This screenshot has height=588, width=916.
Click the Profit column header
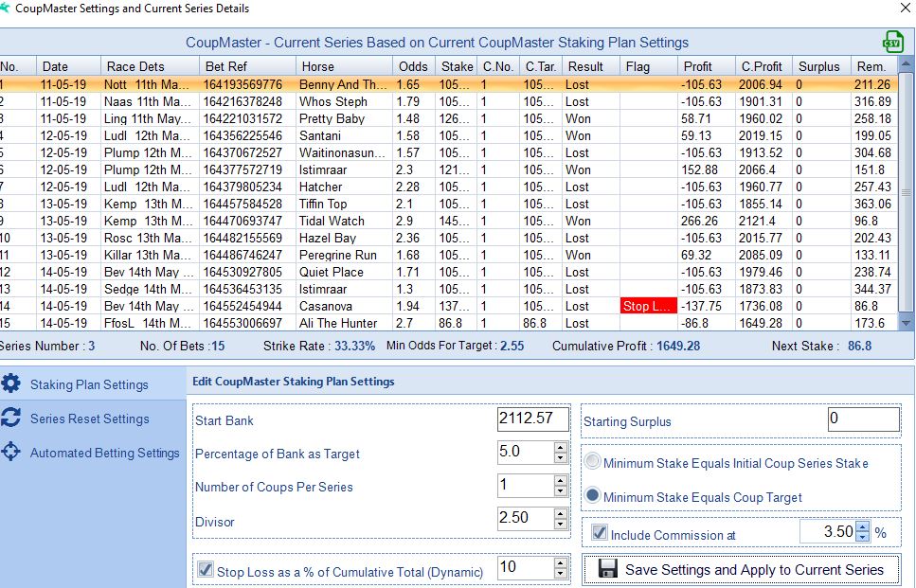(x=707, y=66)
